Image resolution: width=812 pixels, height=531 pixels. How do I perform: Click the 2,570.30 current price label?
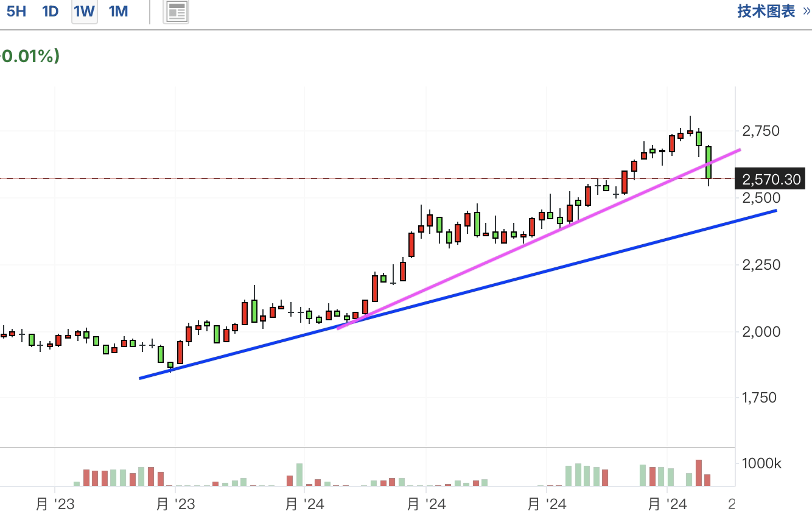point(771,179)
